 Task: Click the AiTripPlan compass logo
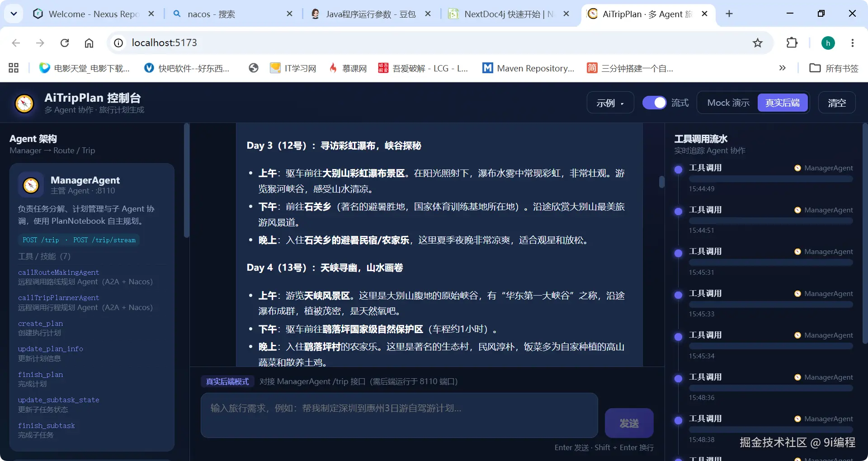[24, 103]
